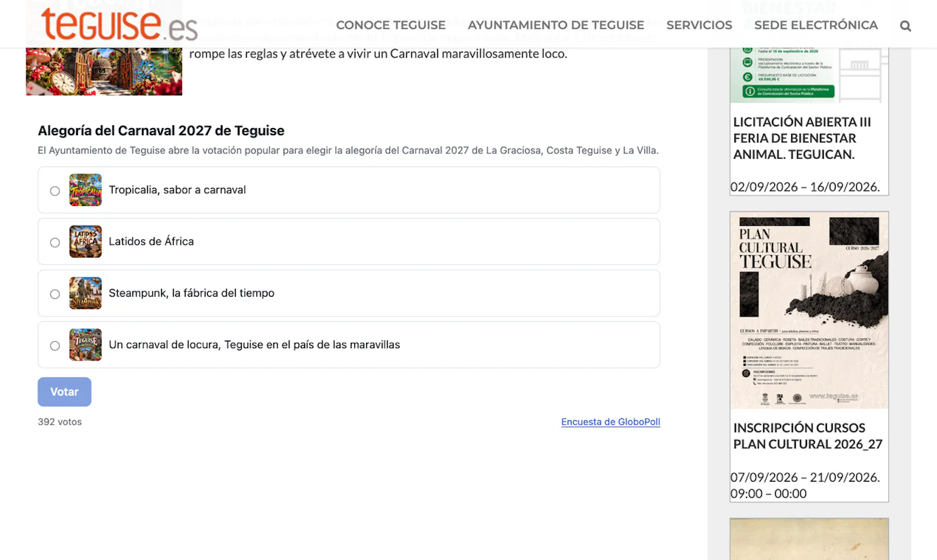Open the Tropicalia poster thumbnail

coord(86,190)
